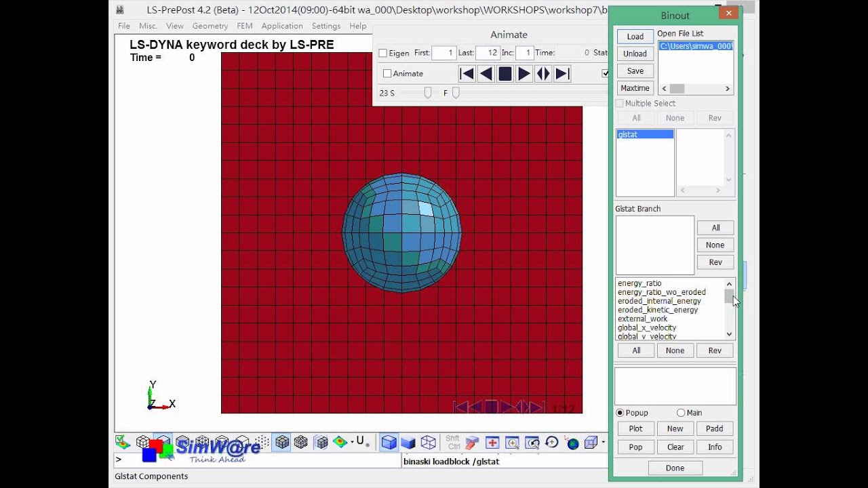Click the Maxtime button

(x=635, y=88)
